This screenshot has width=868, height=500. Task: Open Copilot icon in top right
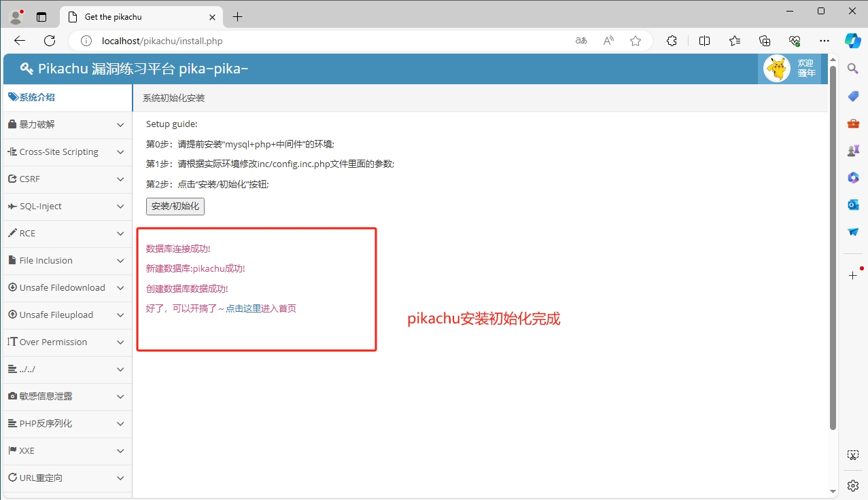point(853,41)
